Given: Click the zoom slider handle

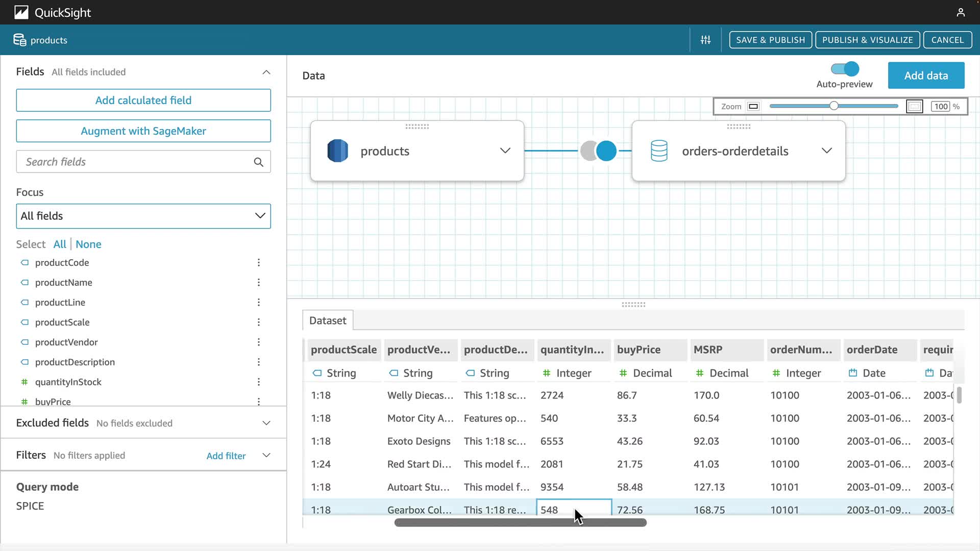Looking at the screenshot, I should pyautogui.click(x=834, y=106).
